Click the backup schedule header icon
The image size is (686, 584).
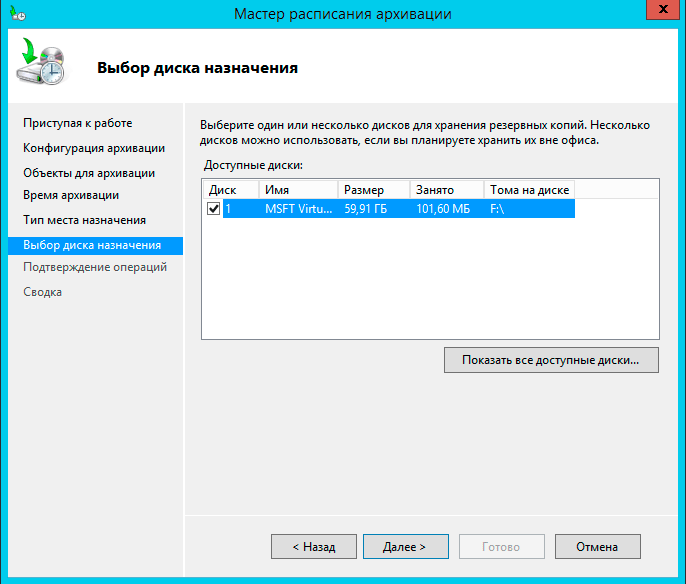coord(41,62)
